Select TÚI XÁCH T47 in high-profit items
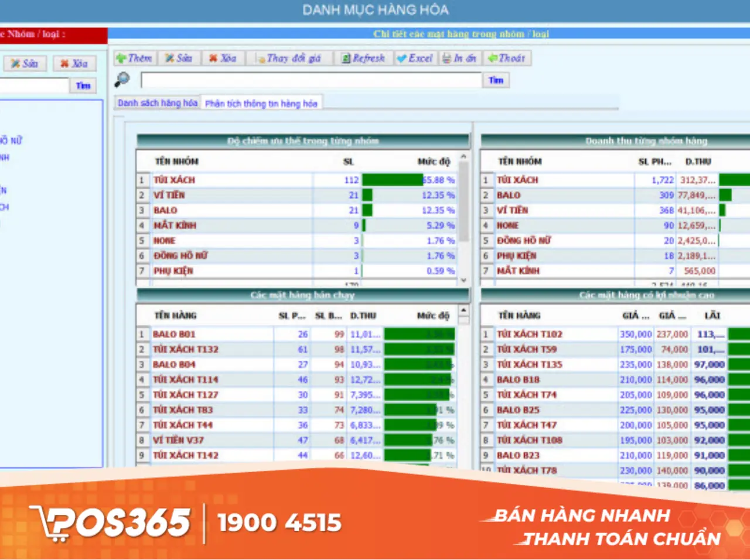Screen dimensions: 750x560 (x=615, y=425)
